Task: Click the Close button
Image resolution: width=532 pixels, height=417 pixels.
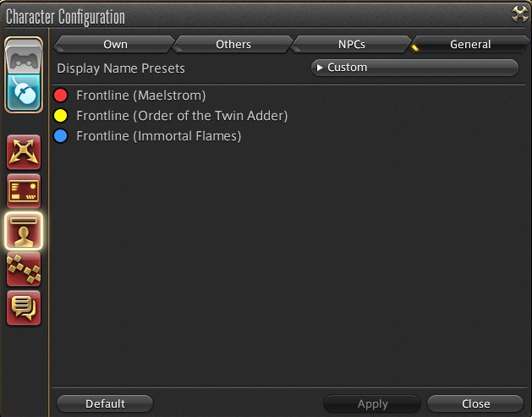Action: (475, 403)
